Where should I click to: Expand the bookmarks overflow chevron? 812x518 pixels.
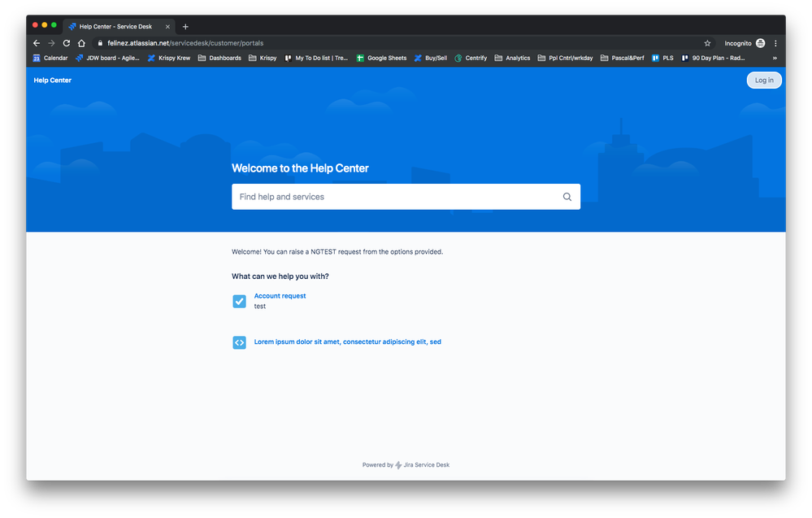[775, 58]
